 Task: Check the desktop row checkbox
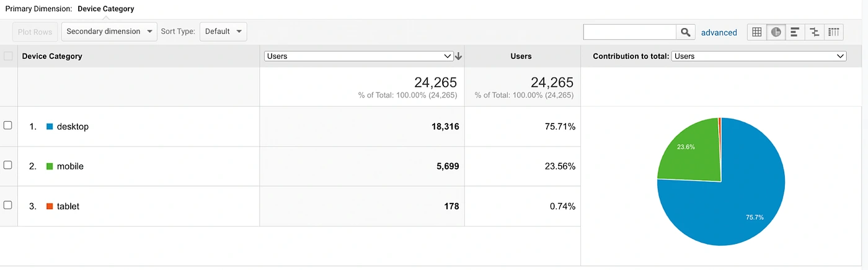(x=8, y=125)
